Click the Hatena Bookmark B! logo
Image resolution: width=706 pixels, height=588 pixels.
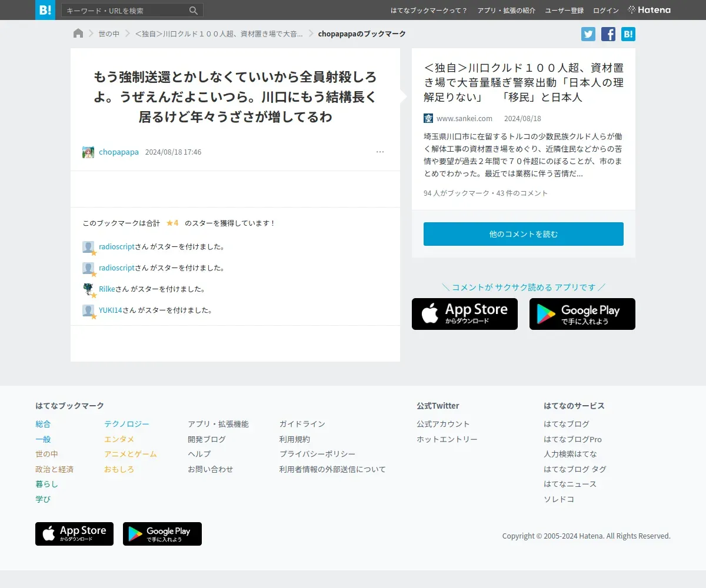[x=45, y=10]
